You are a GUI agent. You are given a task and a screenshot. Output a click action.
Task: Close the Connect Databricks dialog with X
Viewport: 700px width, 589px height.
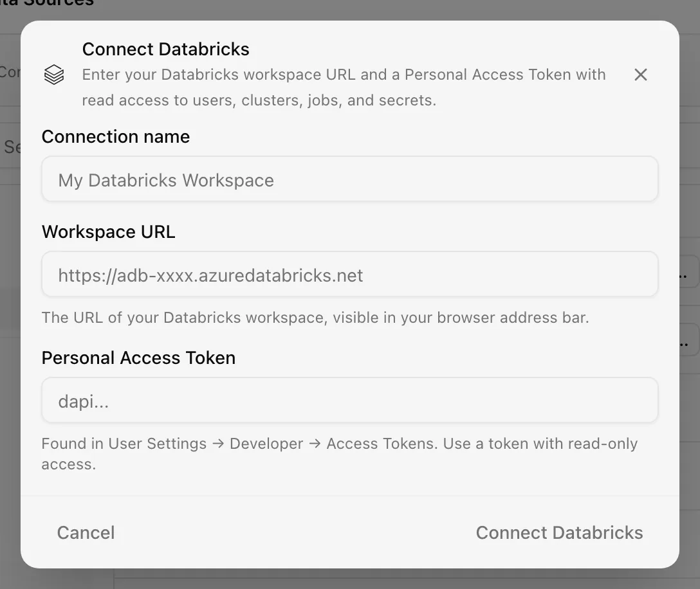point(641,75)
